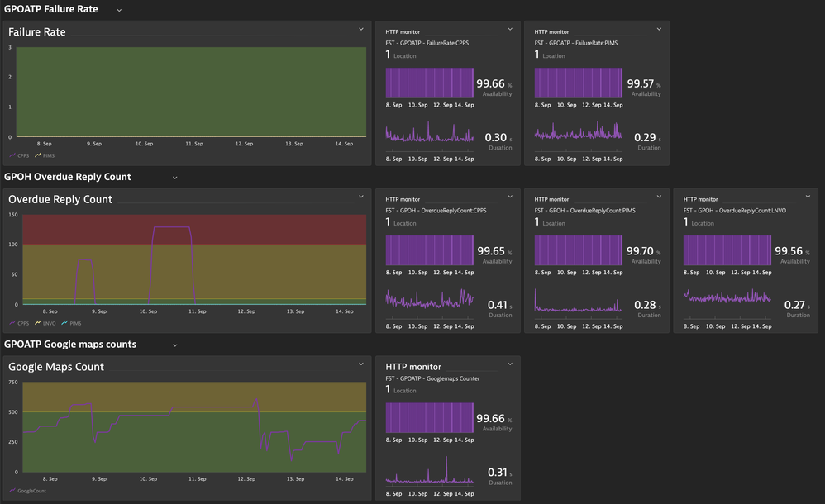Image resolution: width=825 pixels, height=504 pixels.
Task: Open the Google Maps Count chart tile menu
Action: (x=361, y=364)
